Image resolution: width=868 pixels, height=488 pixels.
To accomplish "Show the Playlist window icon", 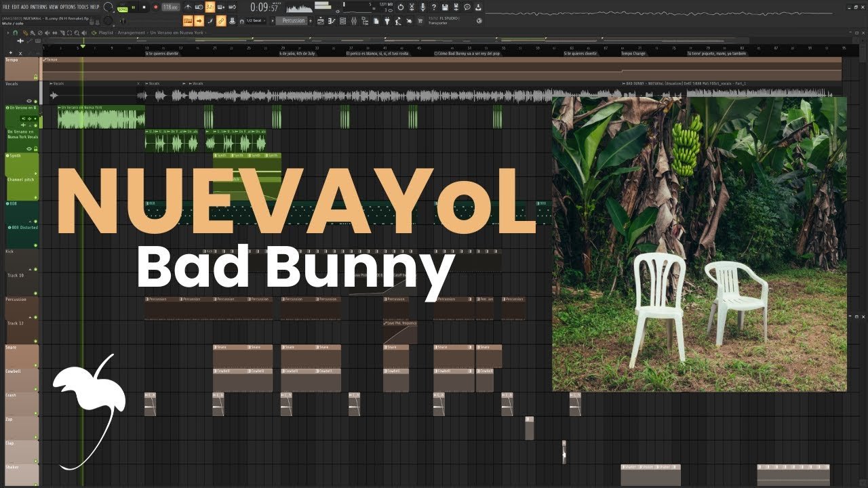I will (x=321, y=21).
